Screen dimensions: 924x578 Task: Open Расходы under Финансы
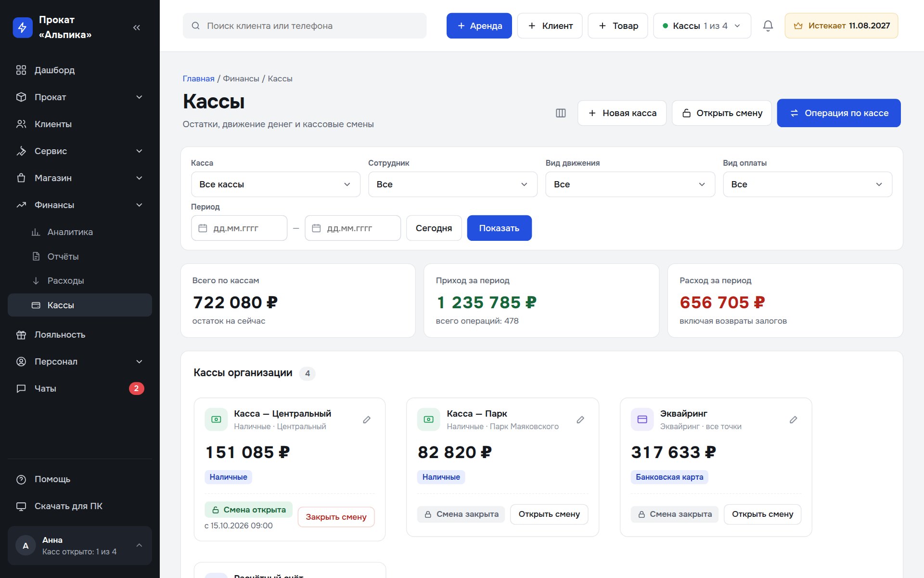coord(80,280)
